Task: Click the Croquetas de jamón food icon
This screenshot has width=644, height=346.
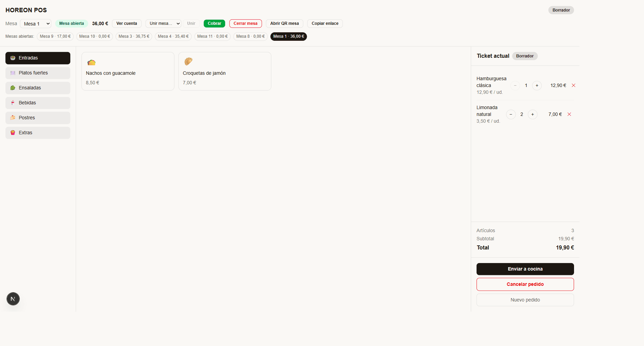Action: (x=188, y=61)
